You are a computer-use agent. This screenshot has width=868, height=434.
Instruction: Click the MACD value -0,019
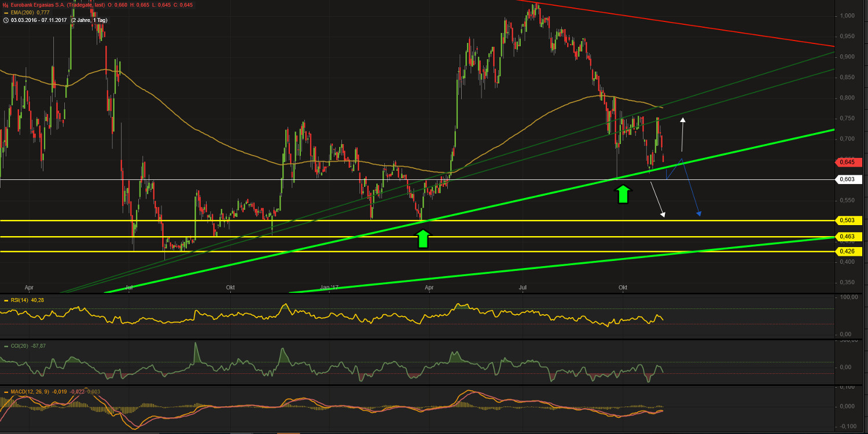click(x=60, y=392)
